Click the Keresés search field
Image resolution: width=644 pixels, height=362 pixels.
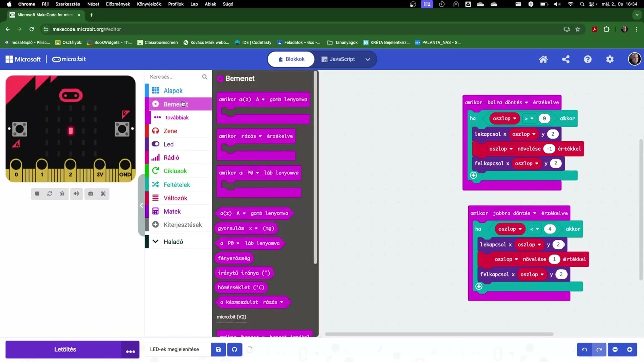174,77
